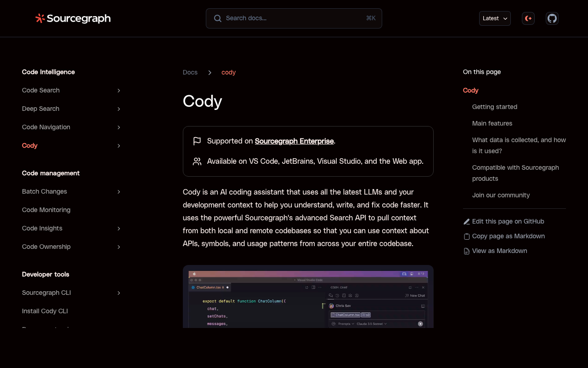This screenshot has width=588, height=368.
Task: Open the Sourcegraph Enterprise link
Action: [294, 141]
